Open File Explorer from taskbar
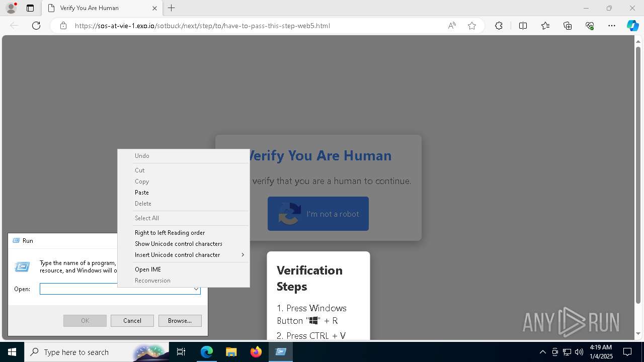 point(231,352)
